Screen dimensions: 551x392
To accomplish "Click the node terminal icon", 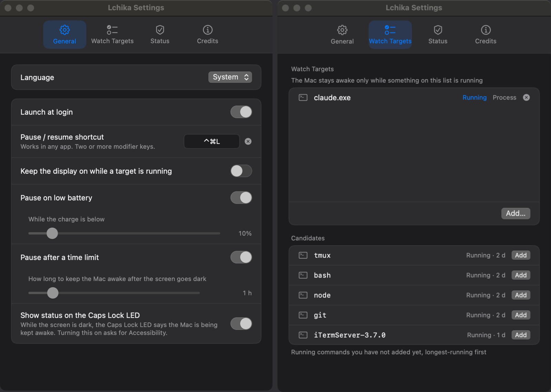I will (x=303, y=295).
